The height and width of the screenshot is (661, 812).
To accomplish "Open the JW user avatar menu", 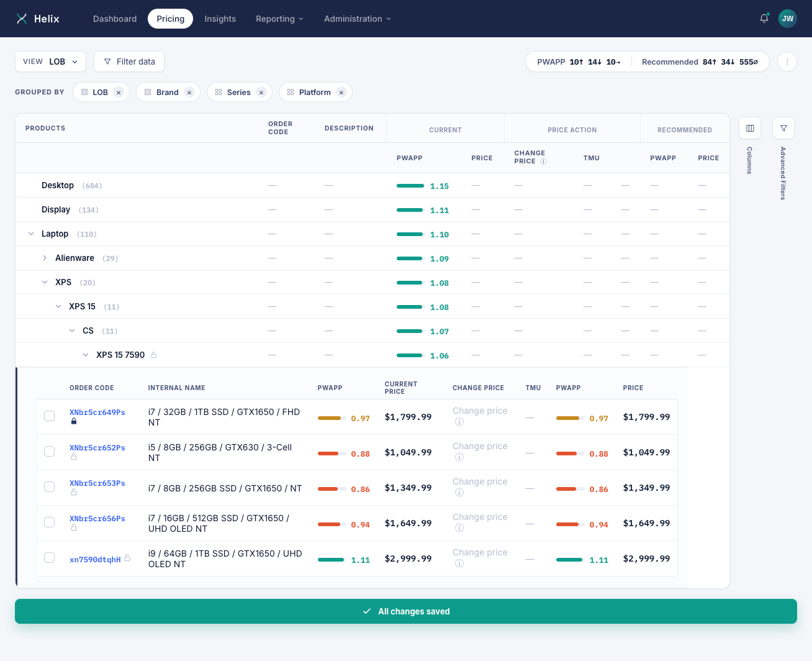I will 788,19.
